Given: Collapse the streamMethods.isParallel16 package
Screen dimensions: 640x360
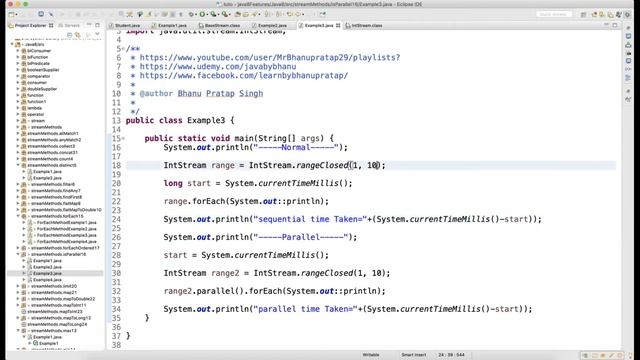Looking at the screenshot, I should pyautogui.click(x=18, y=254).
